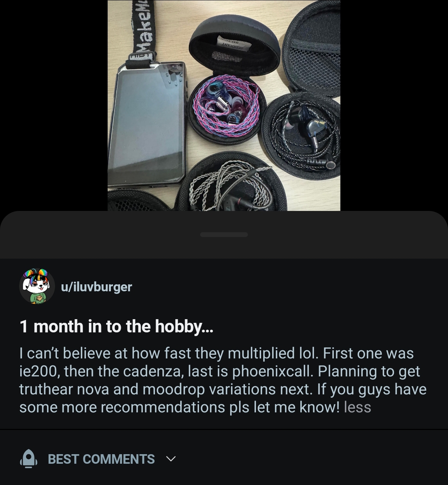Expand the comment sort chevron
The width and height of the screenshot is (448, 485).
point(171,459)
